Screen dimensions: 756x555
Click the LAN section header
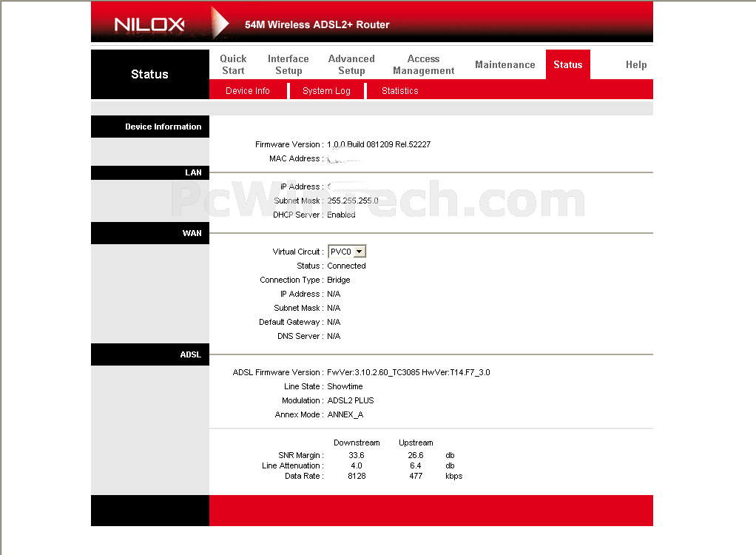(x=150, y=172)
